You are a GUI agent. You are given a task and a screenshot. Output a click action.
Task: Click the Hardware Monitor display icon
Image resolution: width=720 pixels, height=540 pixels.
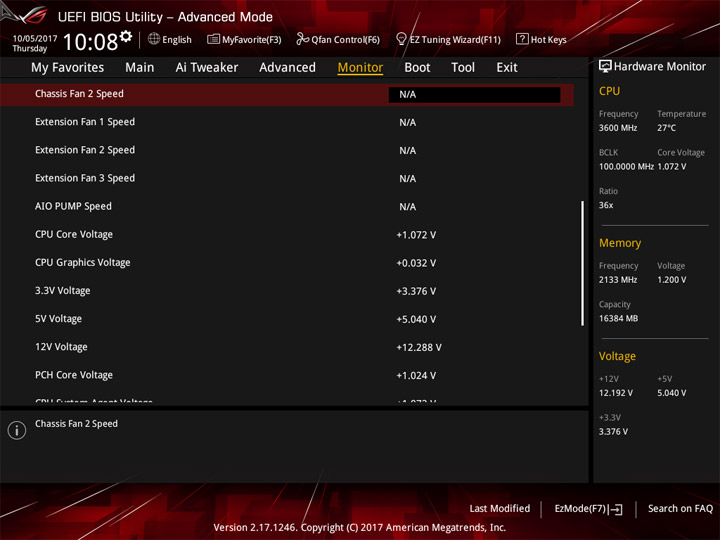click(x=605, y=67)
